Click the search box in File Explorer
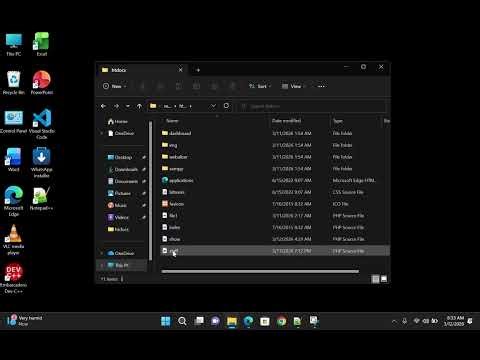Viewport: 480px width, 360px height. pos(313,106)
